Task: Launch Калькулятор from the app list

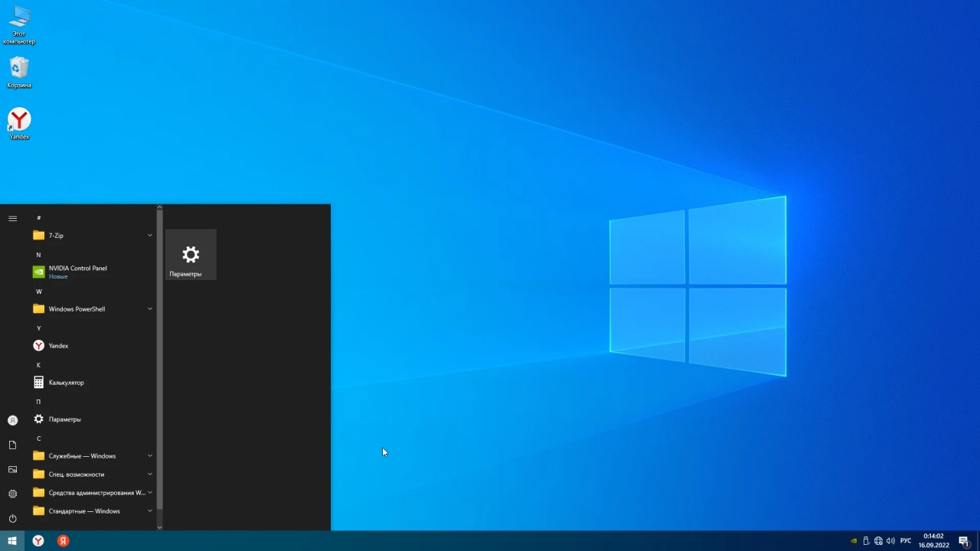Action: tap(93, 383)
